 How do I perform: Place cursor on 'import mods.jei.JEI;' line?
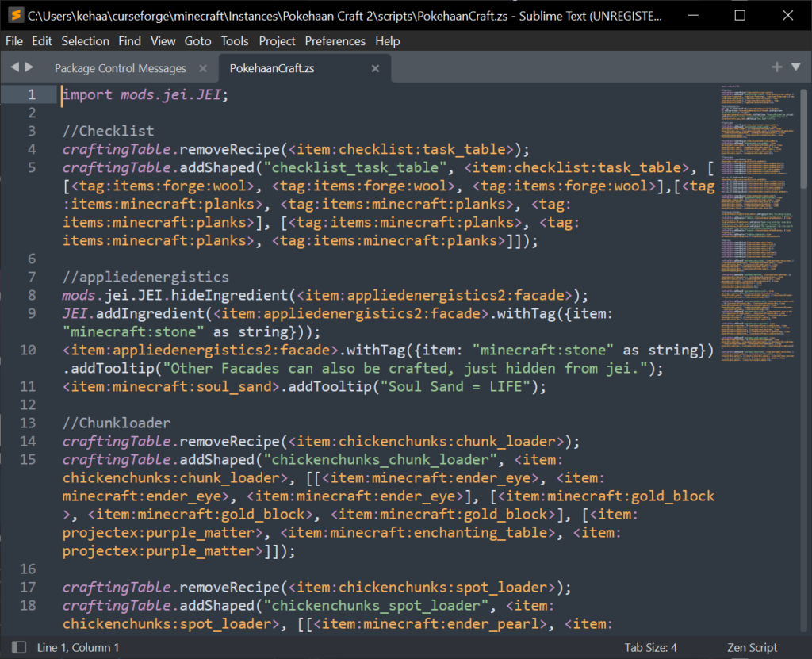pyautogui.click(x=146, y=94)
